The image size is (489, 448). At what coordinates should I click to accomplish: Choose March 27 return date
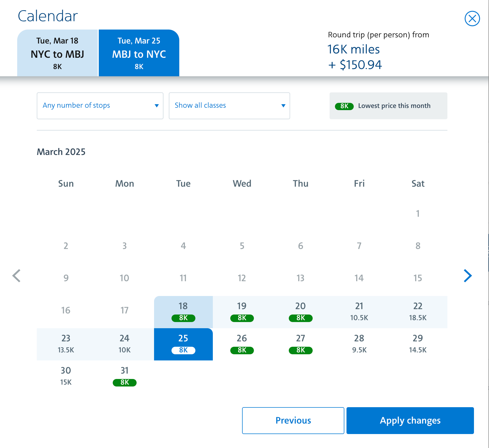301,344
